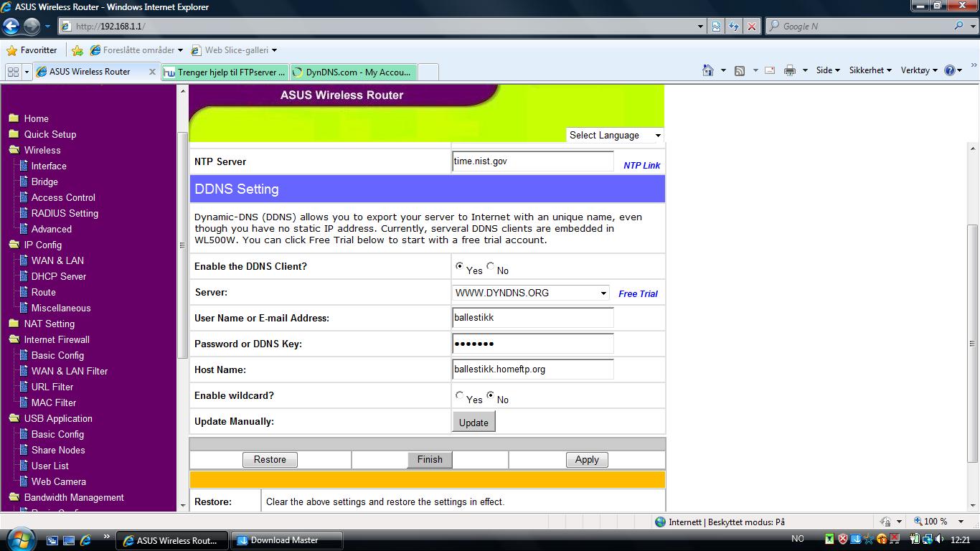Open the Verktøy menu dropdown
980x551 pixels.
pos(919,70)
